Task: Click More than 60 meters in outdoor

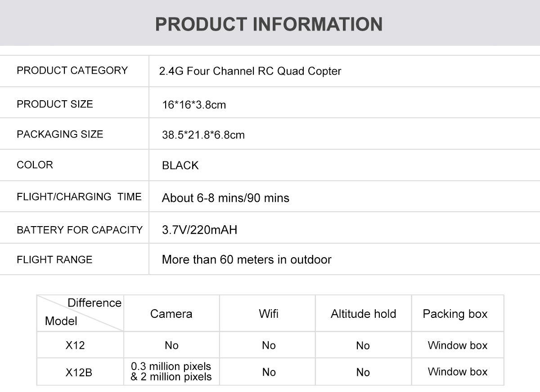Action: tap(247, 260)
